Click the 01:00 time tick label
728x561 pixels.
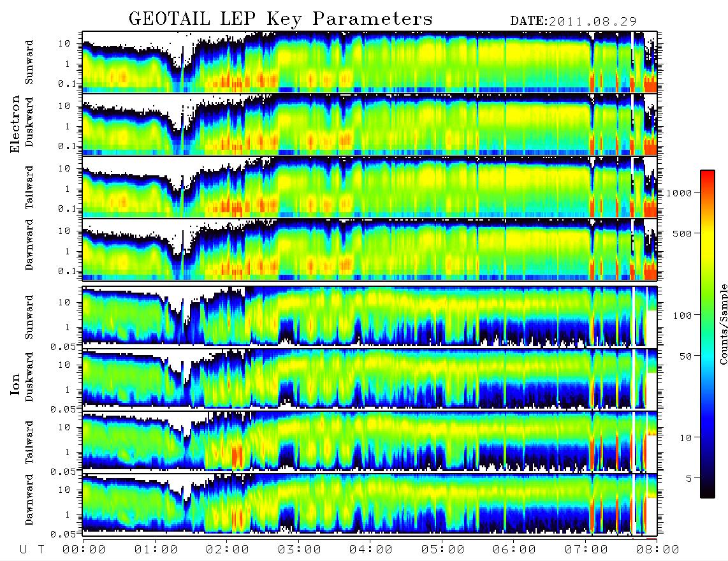[x=156, y=550]
